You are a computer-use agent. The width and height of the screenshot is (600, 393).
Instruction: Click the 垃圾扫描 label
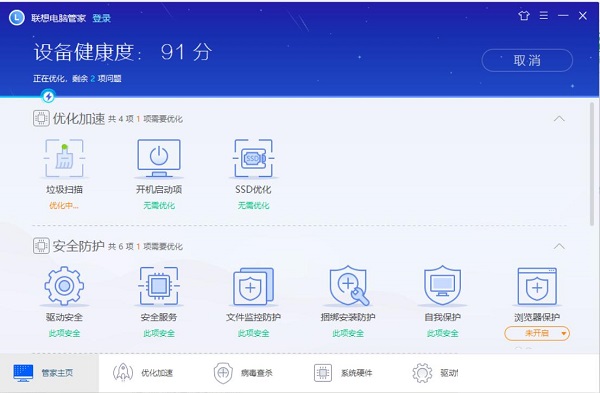pyautogui.click(x=64, y=189)
